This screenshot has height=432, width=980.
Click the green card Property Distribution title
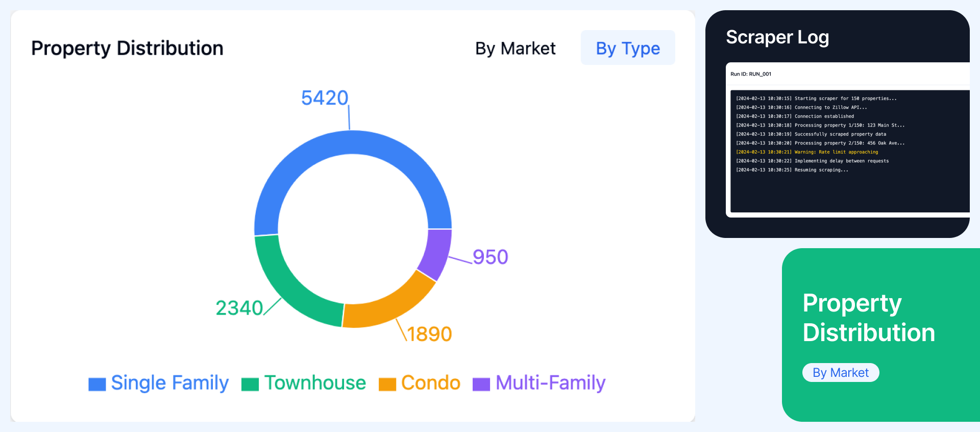coord(869,318)
